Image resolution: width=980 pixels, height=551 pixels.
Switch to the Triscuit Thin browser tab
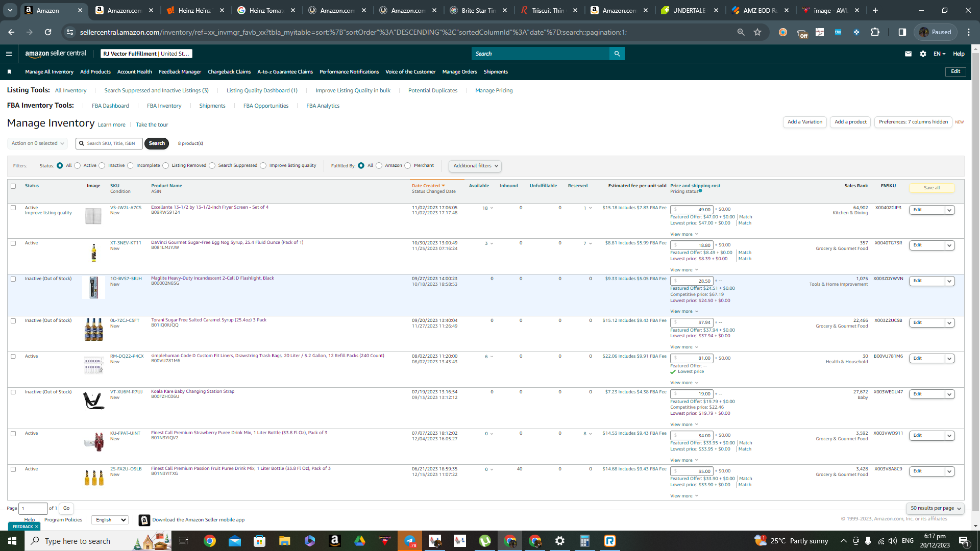click(549, 10)
